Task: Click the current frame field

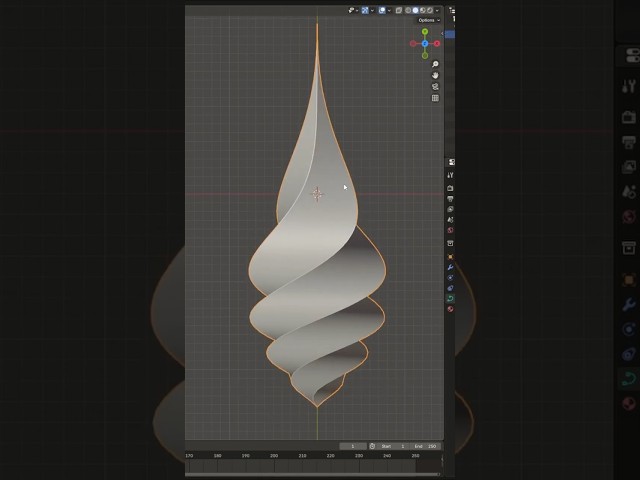Action: pyautogui.click(x=353, y=446)
